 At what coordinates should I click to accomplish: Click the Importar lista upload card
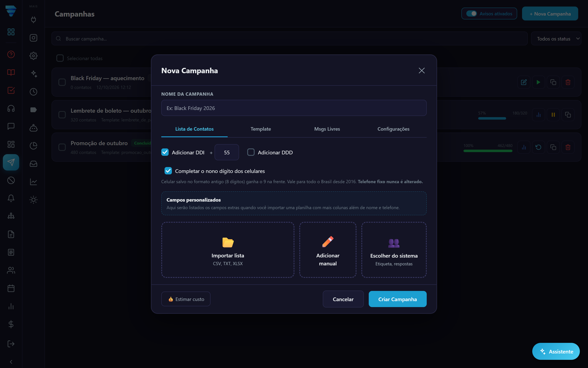pos(228,250)
